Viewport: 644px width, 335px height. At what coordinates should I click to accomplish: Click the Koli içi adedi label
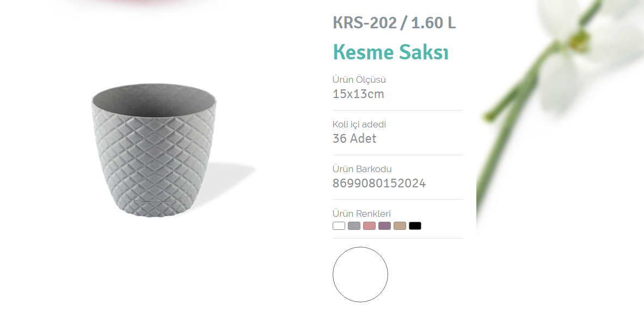pyautogui.click(x=359, y=124)
